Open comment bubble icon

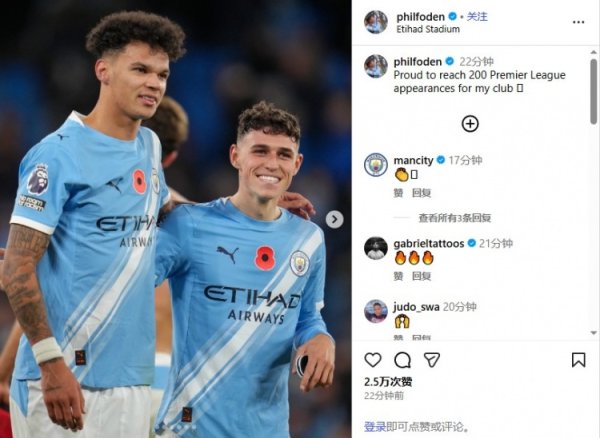(403, 360)
